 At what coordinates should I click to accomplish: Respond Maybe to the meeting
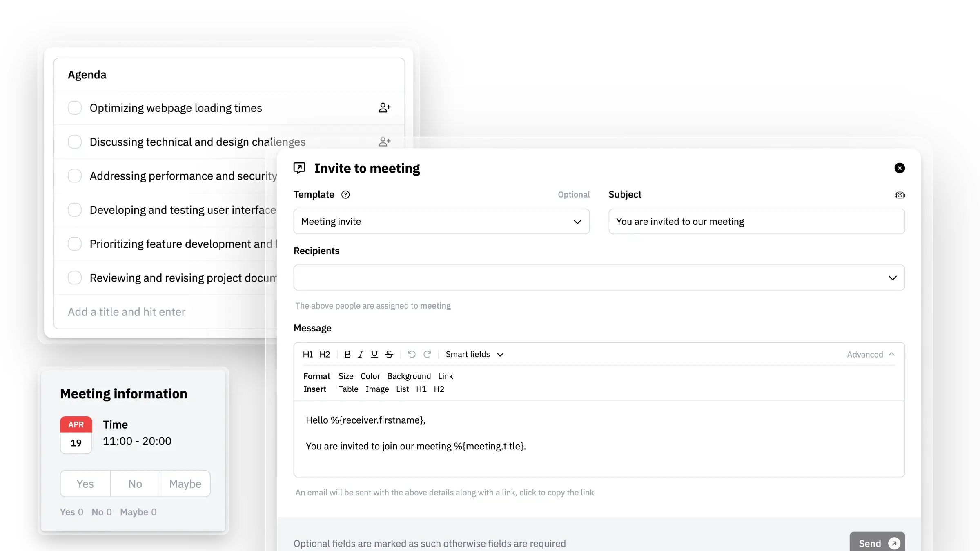click(185, 484)
